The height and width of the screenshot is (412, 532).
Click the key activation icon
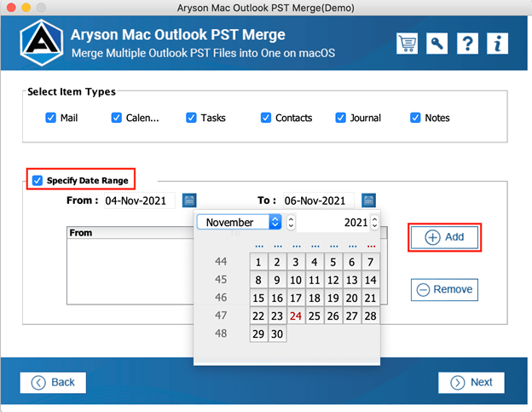tap(437, 44)
